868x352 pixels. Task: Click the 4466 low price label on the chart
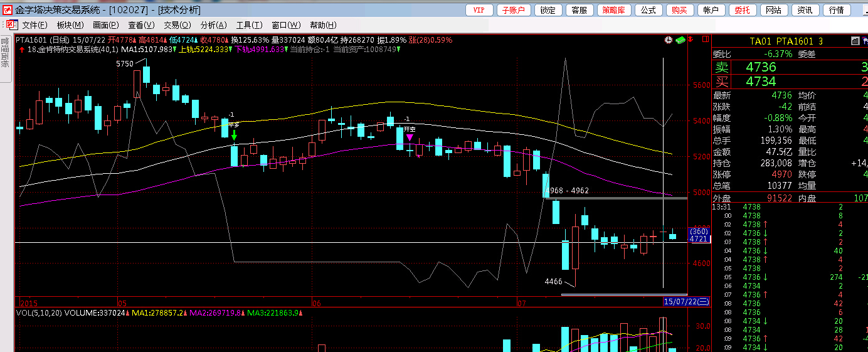point(553,282)
